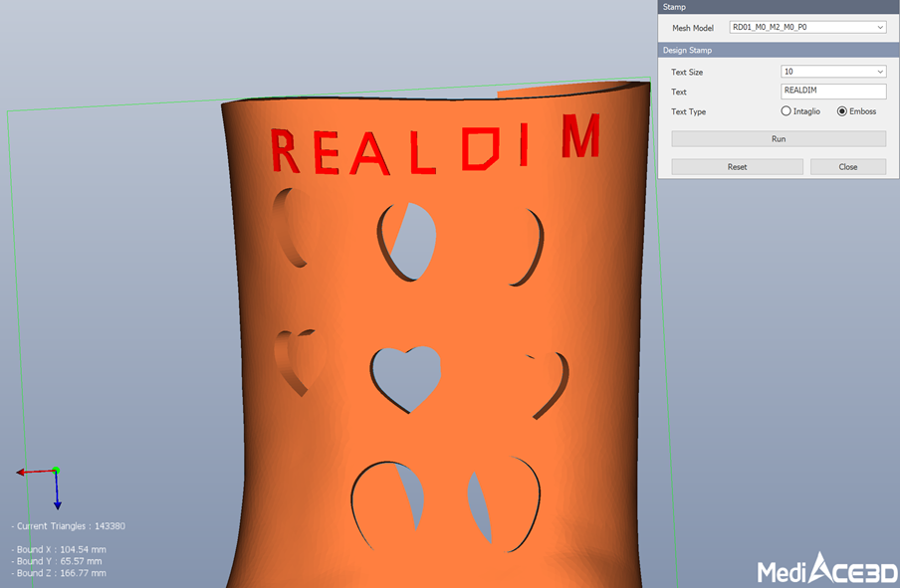
Task: Open the Mesh Model dropdown
Action: 807,28
